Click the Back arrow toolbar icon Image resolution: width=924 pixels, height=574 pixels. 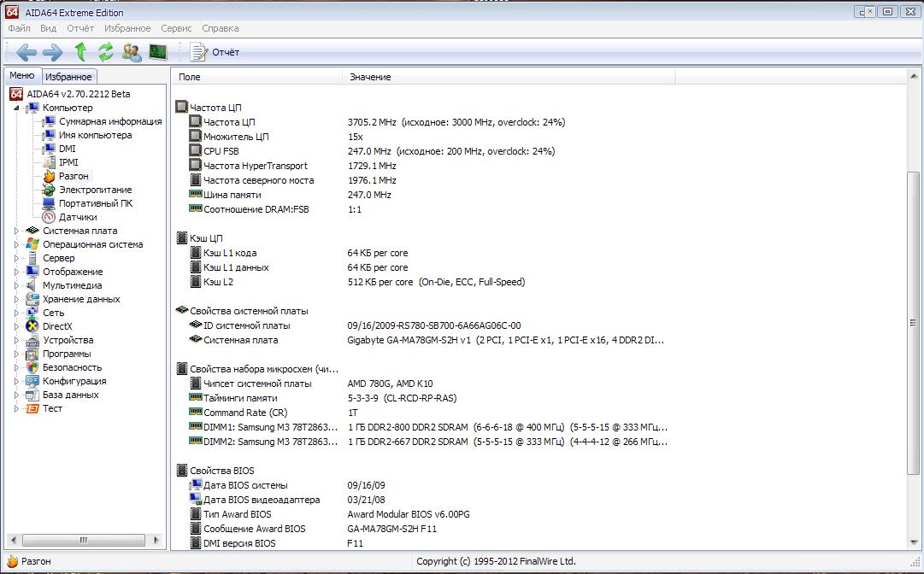(26, 52)
